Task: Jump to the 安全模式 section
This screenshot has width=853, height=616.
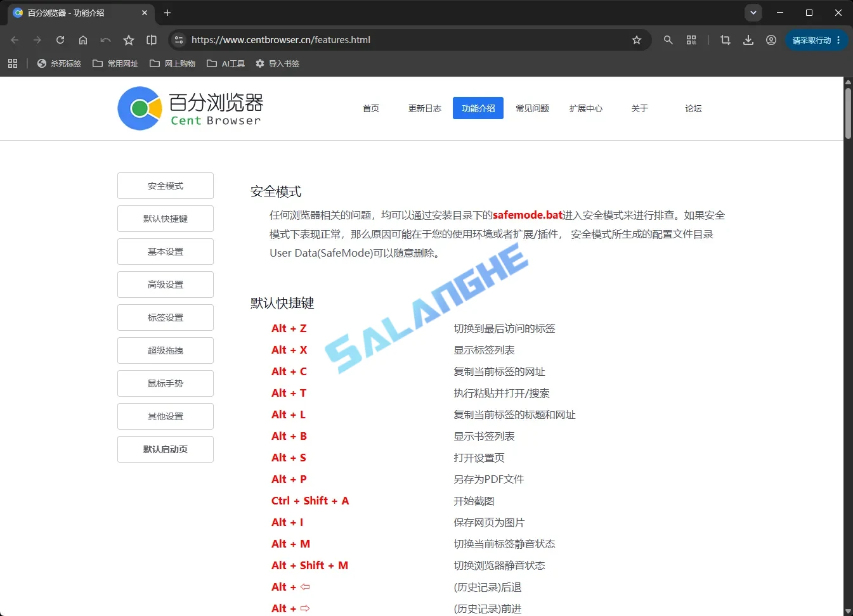Action: click(166, 186)
